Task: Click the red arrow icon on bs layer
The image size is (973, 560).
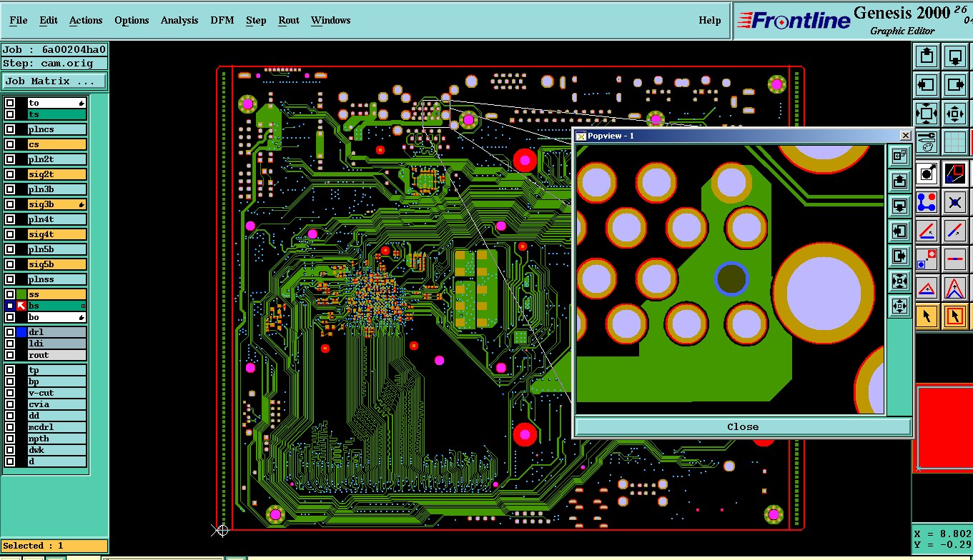Action: click(x=21, y=306)
